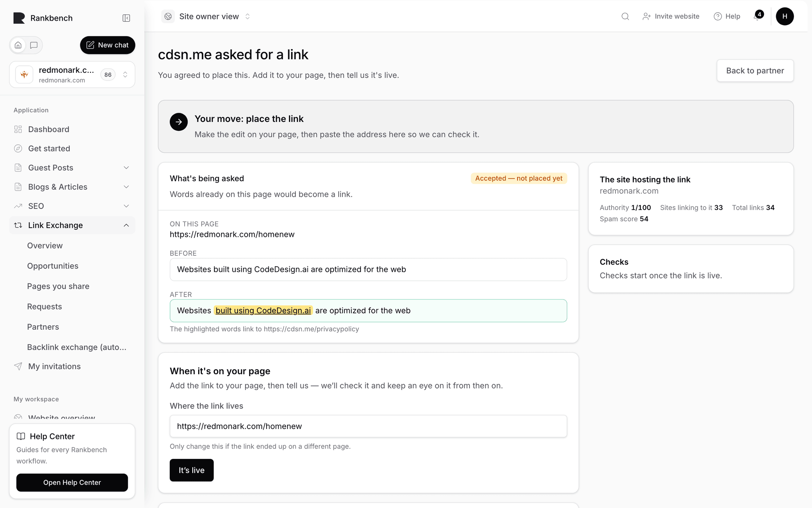Expand the SEO menu chevron
Viewport: 812px width, 508px height.
126,206
